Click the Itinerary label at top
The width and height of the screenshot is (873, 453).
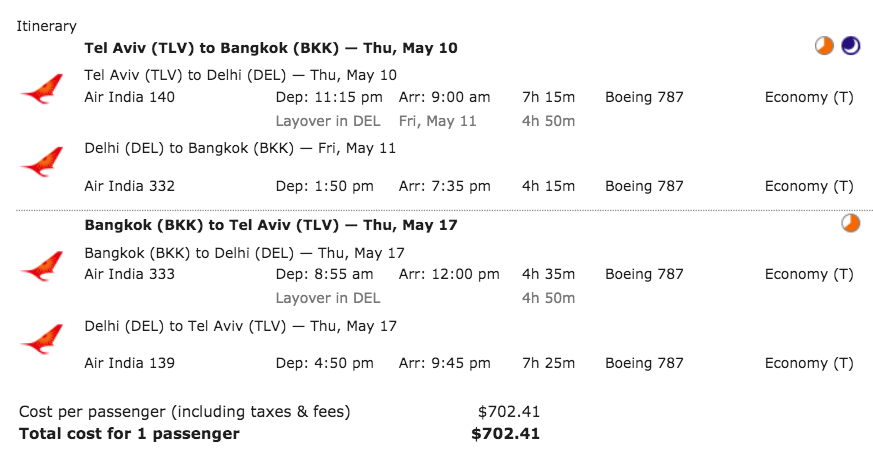(46, 26)
